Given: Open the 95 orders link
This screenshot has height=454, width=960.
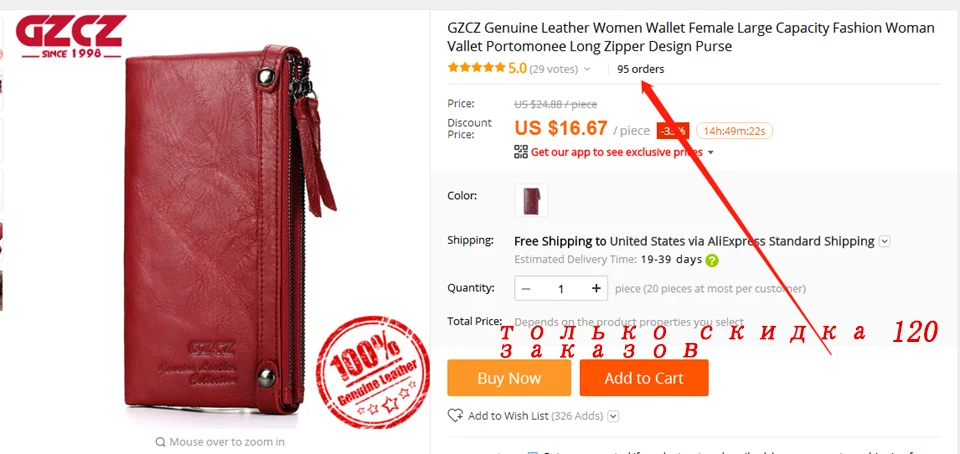Looking at the screenshot, I should click(x=640, y=69).
